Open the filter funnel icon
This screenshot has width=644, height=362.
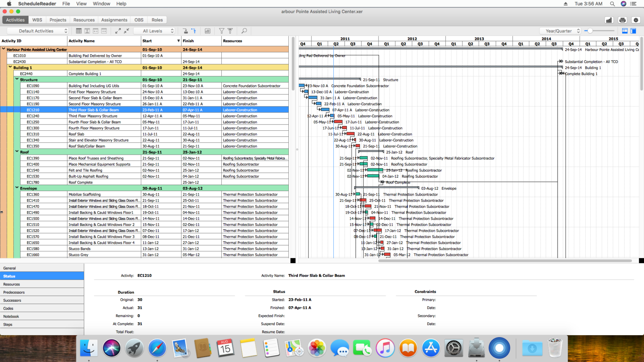coord(221,31)
